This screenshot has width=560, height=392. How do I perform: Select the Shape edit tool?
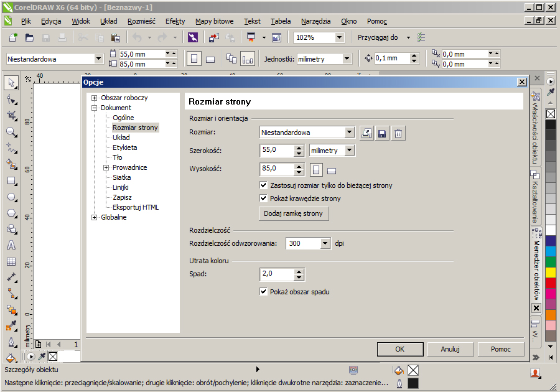click(x=11, y=100)
